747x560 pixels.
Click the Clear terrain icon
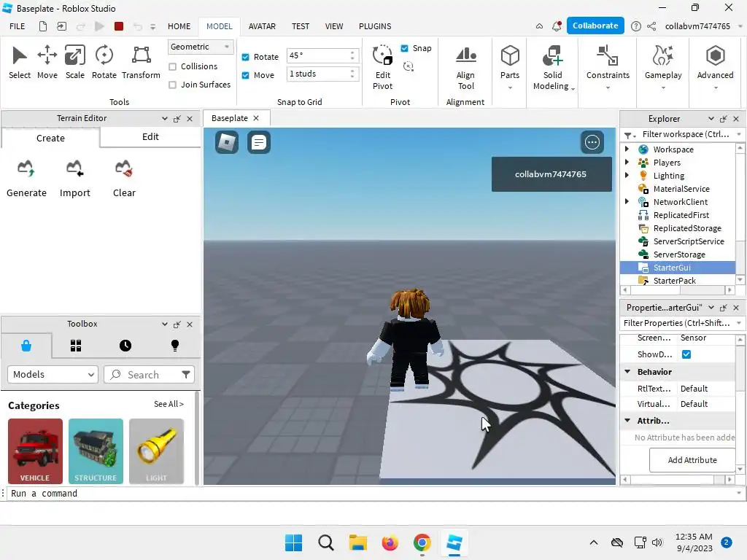[x=124, y=168]
